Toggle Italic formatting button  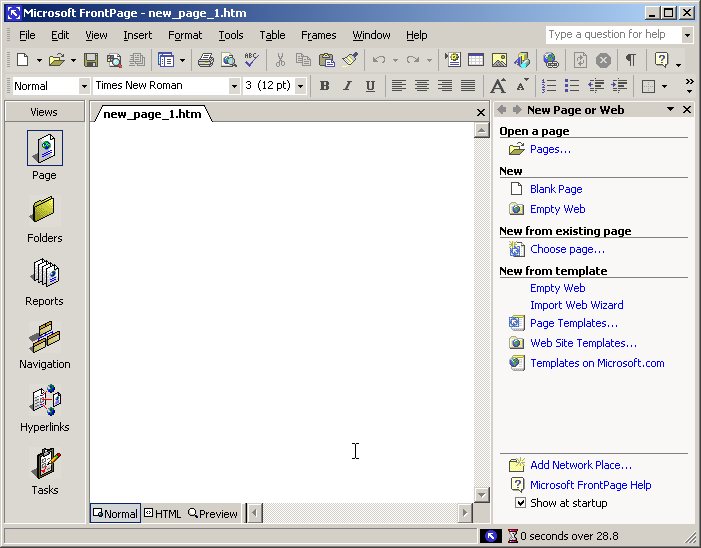[x=347, y=85]
